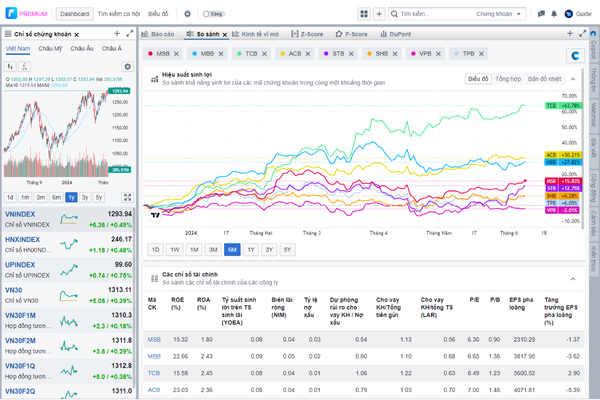Maximize the main comparison panel
The image size is (600, 400).
point(582,34)
